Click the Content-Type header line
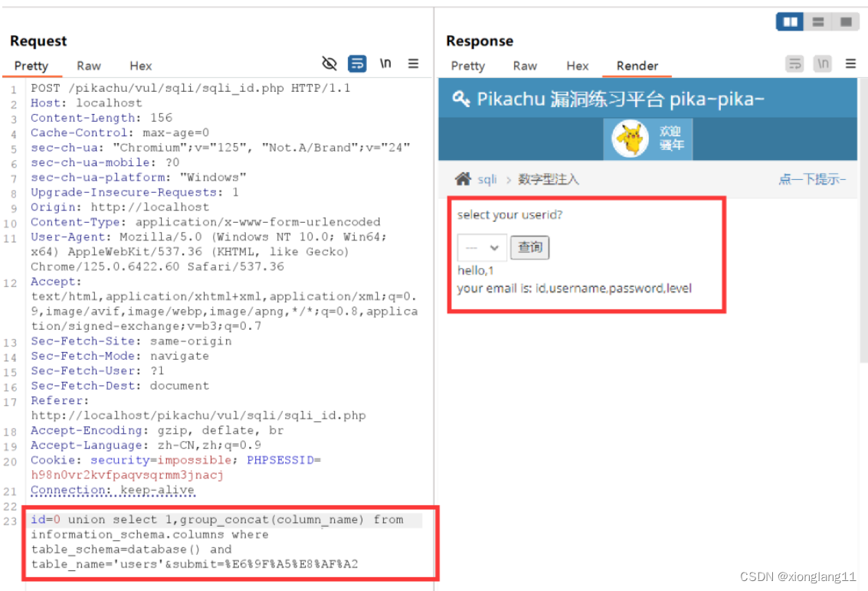Screen dimensions: 868x591 click(x=205, y=222)
